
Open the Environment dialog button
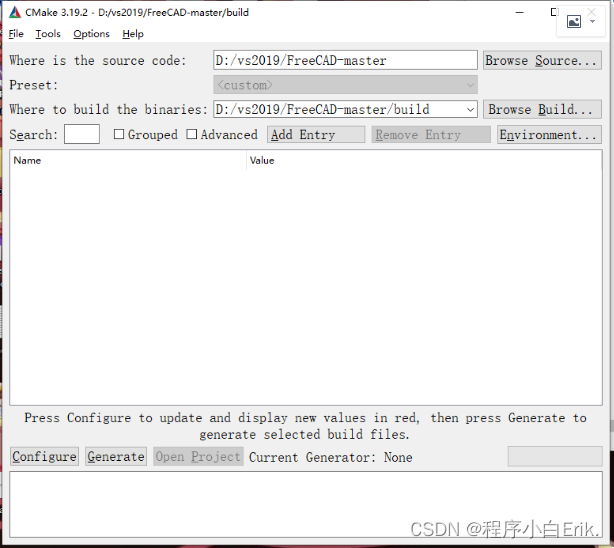click(549, 135)
